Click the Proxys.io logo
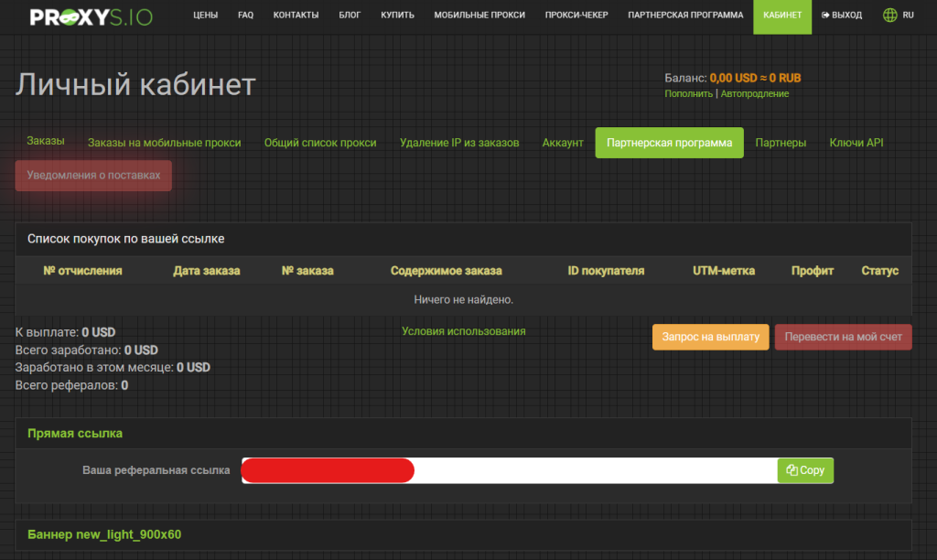This screenshot has height=560, width=937. coord(91,16)
